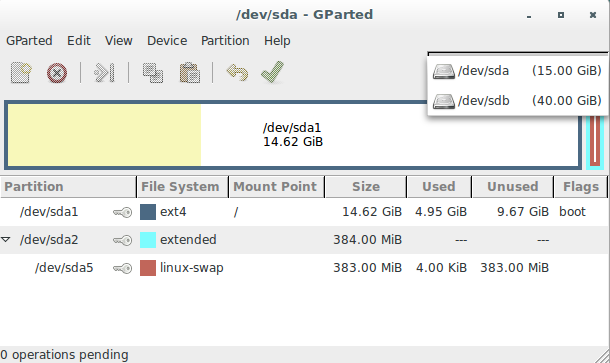Click the 384.00 MiB size cell
610x363 pixels.
[x=367, y=240]
